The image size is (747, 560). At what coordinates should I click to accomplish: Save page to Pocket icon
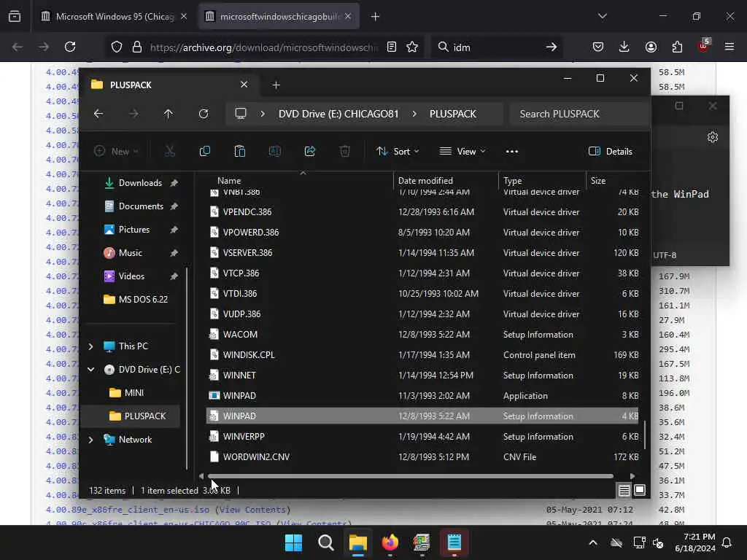598,47
